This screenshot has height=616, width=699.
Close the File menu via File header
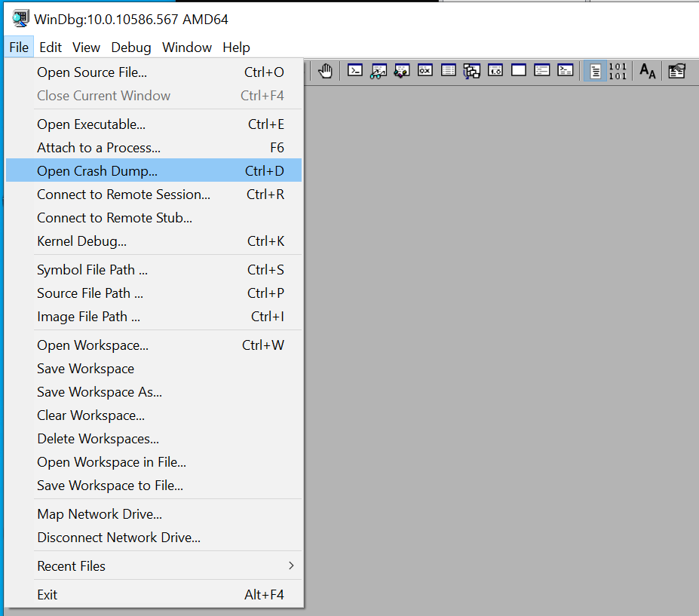click(19, 48)
